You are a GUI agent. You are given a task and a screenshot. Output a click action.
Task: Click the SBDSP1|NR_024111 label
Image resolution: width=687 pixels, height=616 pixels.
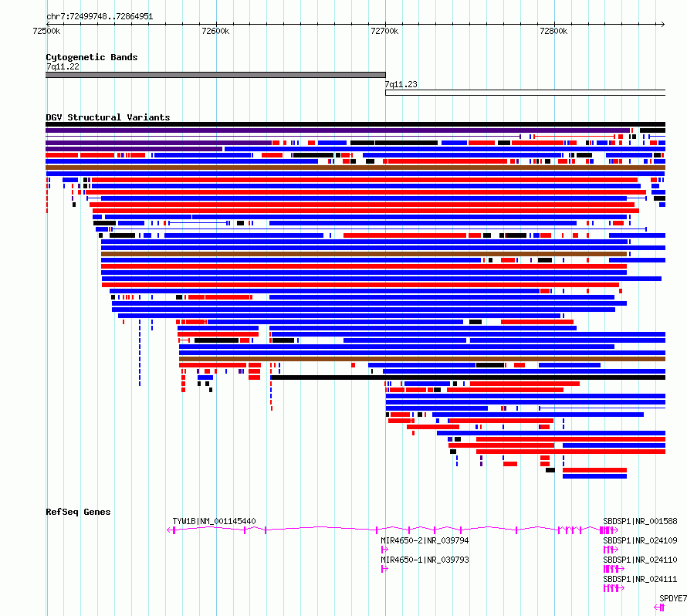640,579
